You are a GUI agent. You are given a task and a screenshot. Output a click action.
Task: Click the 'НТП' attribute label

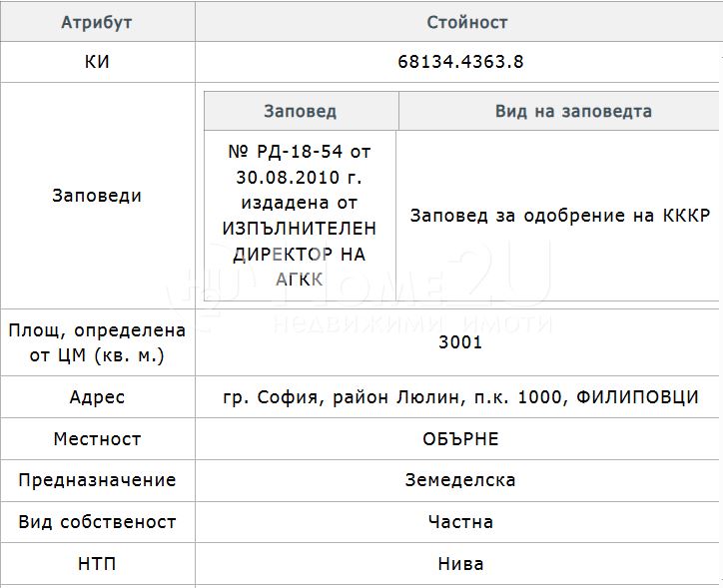[x=97, y=564]
